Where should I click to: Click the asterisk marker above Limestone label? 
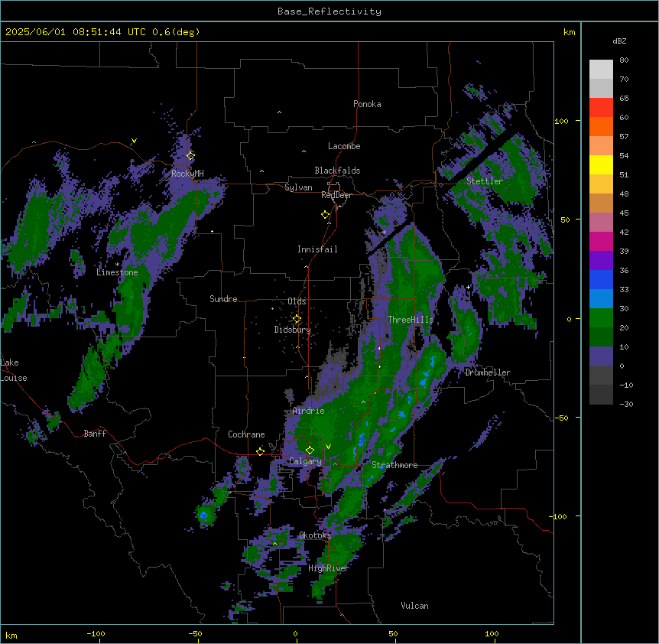click(x=117, y=265)
